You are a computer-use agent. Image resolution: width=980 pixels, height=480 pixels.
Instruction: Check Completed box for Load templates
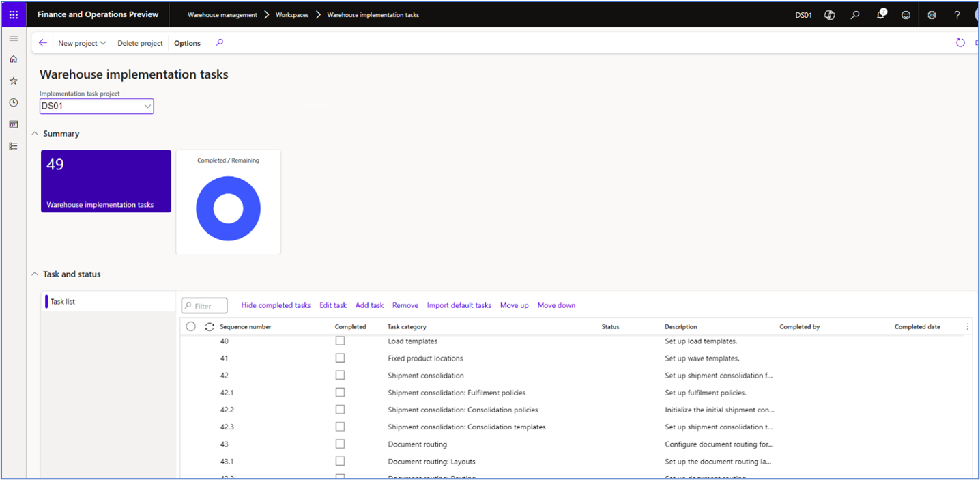tap(340, 341)
